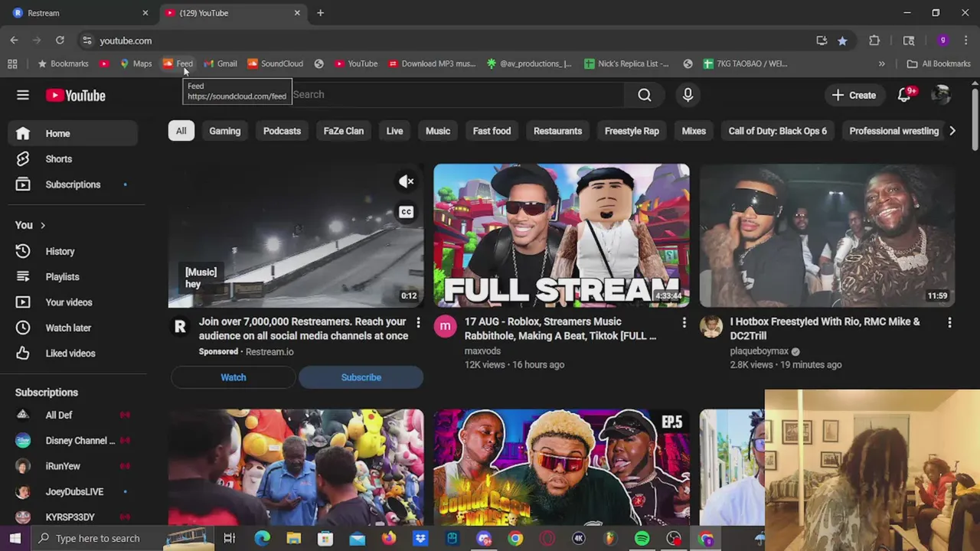Open File Explorer from the taskbar
Viewport: 980px width, 551px height.
293,539
